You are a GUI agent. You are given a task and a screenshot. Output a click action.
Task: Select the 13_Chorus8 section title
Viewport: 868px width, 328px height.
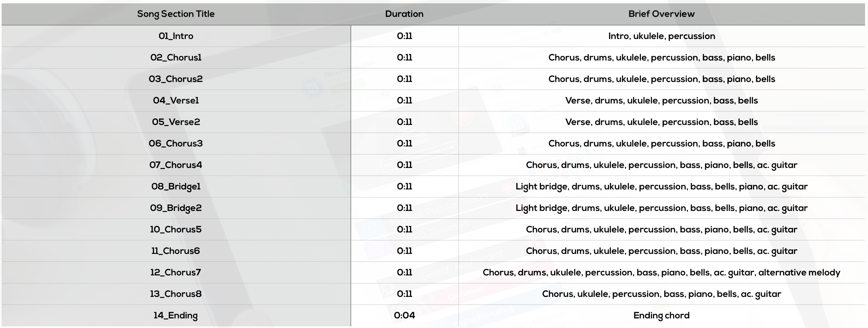point(176,294)
